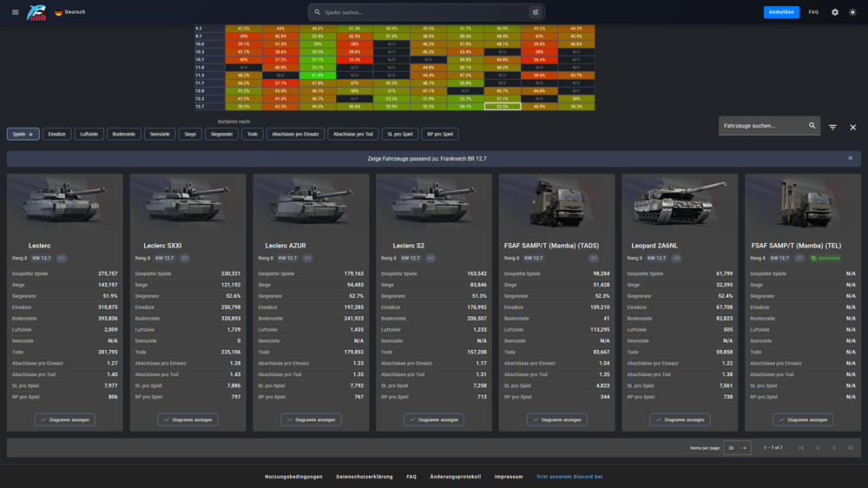The image size is (868, 488).
Task: Sort vehicles by Tode
Action: pos(253,134)
